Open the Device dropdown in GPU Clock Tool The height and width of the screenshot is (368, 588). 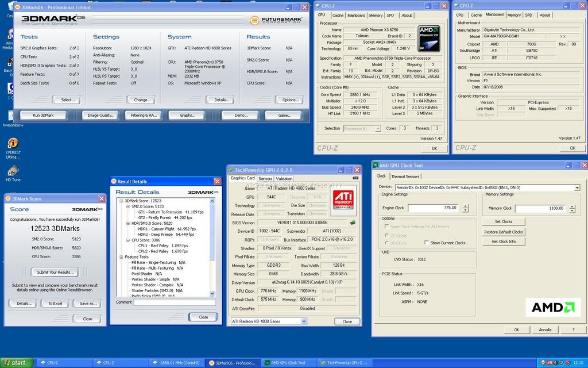(577, 187)
